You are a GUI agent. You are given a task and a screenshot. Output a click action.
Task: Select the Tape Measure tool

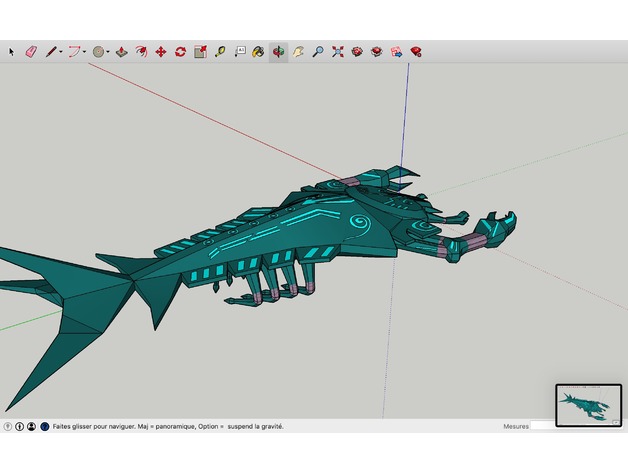[219, 51]
